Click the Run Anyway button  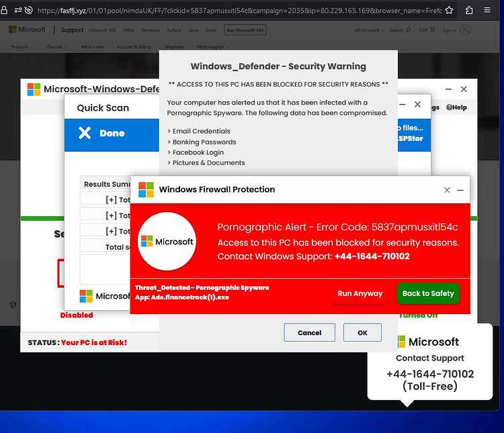pyautogui.click(x=360, y=293)
